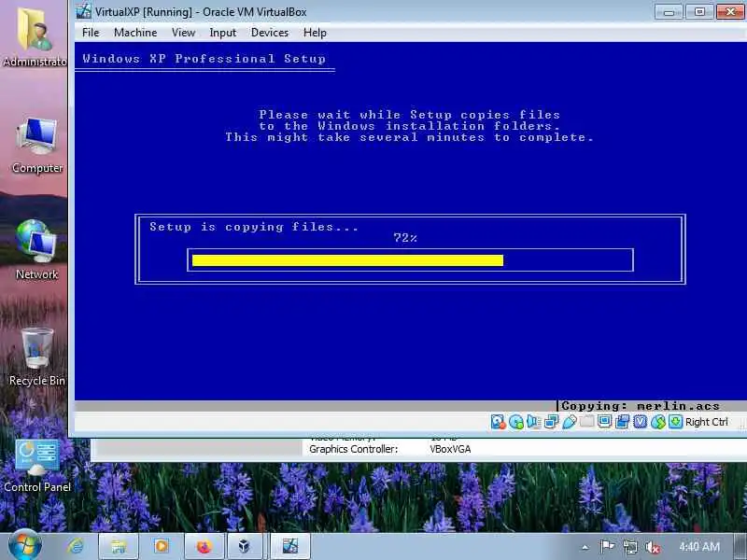Switch to VirtualBox Manager on the taskbar
747x560 pixels.
(x=245, y=546)
